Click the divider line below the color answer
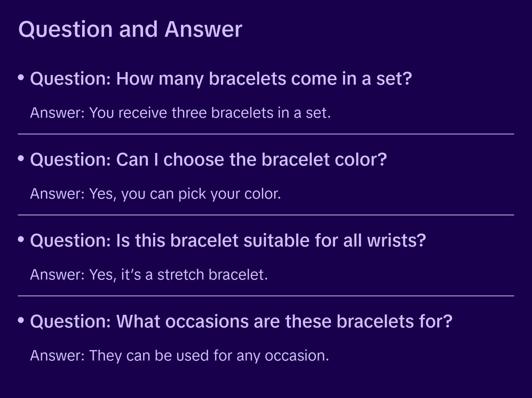 coord(266,215)
